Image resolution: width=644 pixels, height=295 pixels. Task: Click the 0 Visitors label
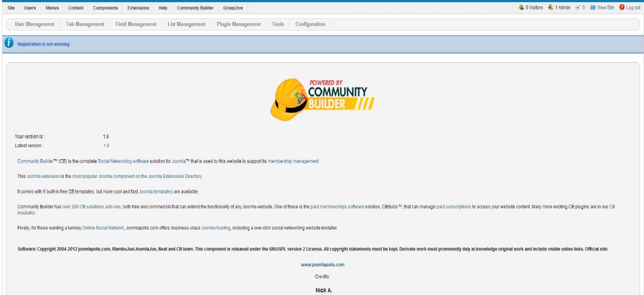(x=534, y=7)
